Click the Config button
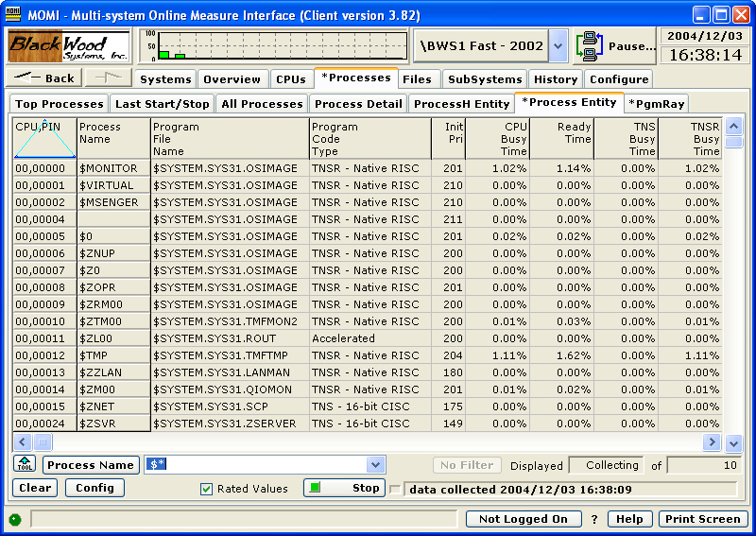The height and width of the screenshot is (536, 756). [x=94, y=488]
